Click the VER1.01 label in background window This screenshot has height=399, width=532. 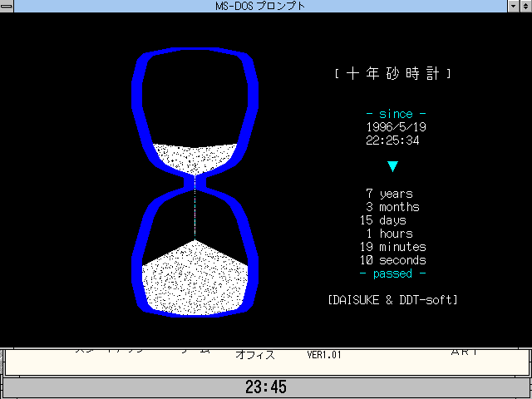coord(323,355)
